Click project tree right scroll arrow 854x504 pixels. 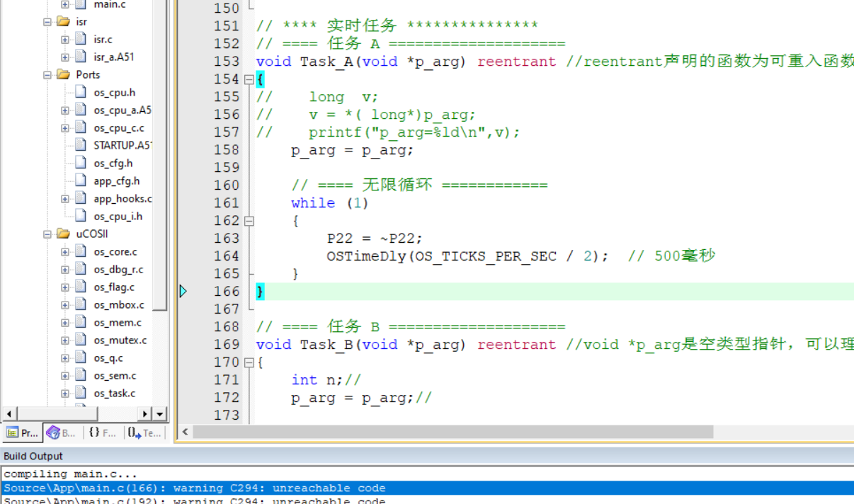(145, 414)
